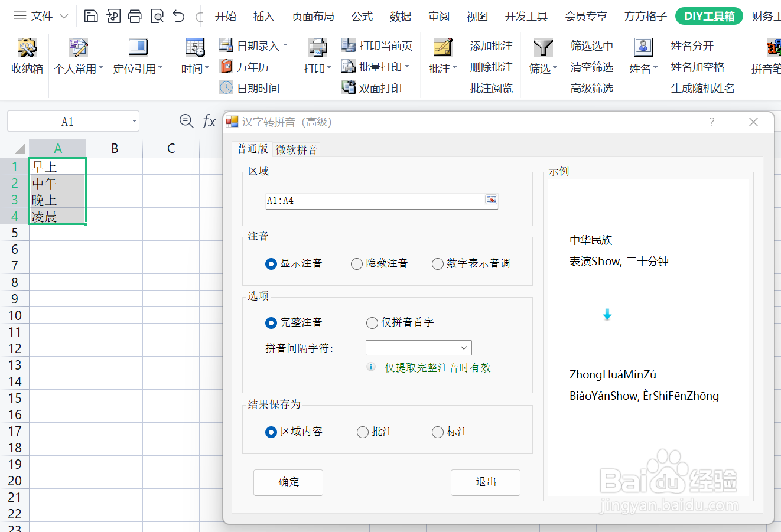Click the zoom magnifier beside formula bar

pyautogui.click(x=187, y=121)
